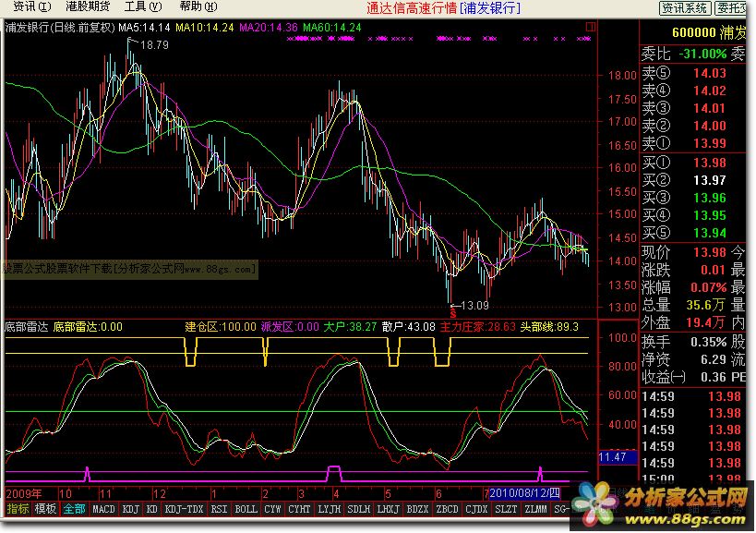Switch to the KDJ-TDX indicator tab
This screenshot has width=756, height=533.
(x=185, y=508)
